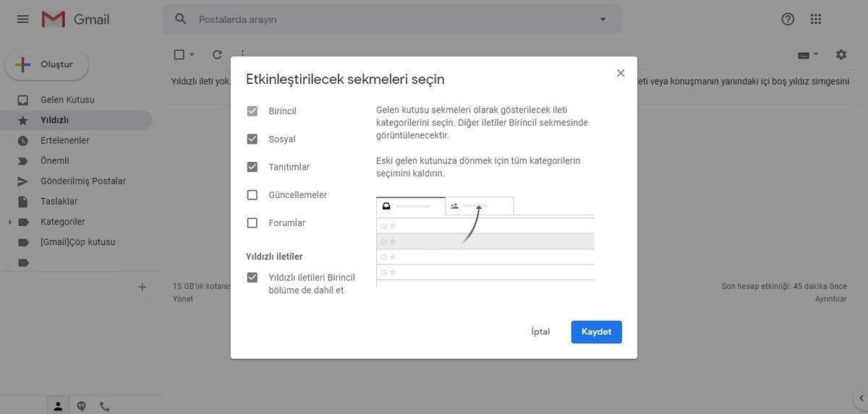Click the inbox icon beside Gelen Kutusu
The width and height of the screenshot is (868, 414).
[x=23, y=100]
